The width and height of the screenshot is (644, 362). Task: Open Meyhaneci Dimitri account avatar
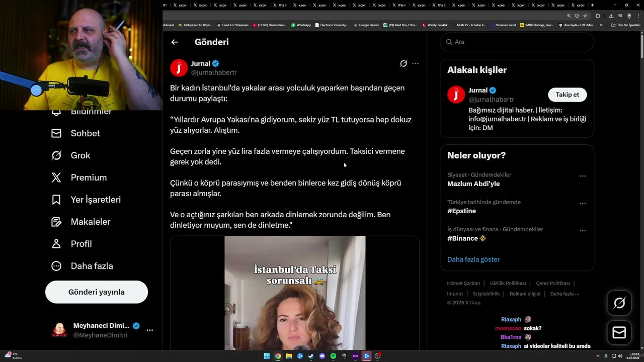click(x=59, y=330)
